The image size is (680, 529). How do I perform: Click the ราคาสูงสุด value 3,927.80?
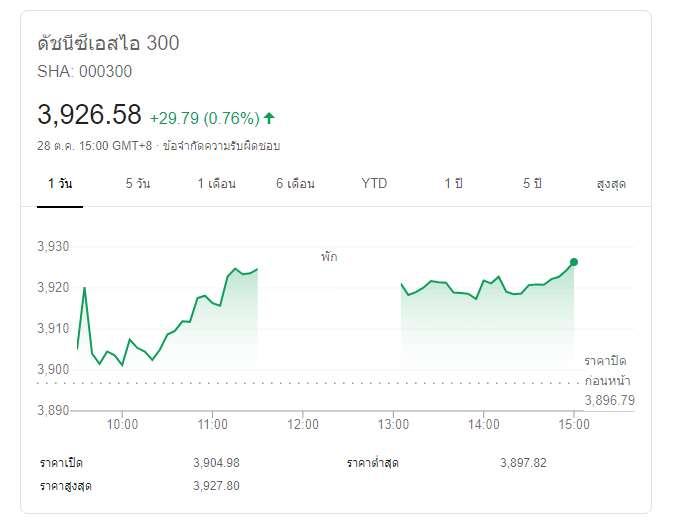pyautogui.click(x=216, y=486)
